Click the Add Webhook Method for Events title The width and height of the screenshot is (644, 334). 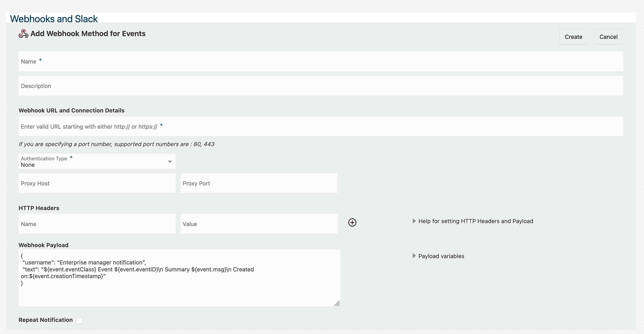(88, 33)
